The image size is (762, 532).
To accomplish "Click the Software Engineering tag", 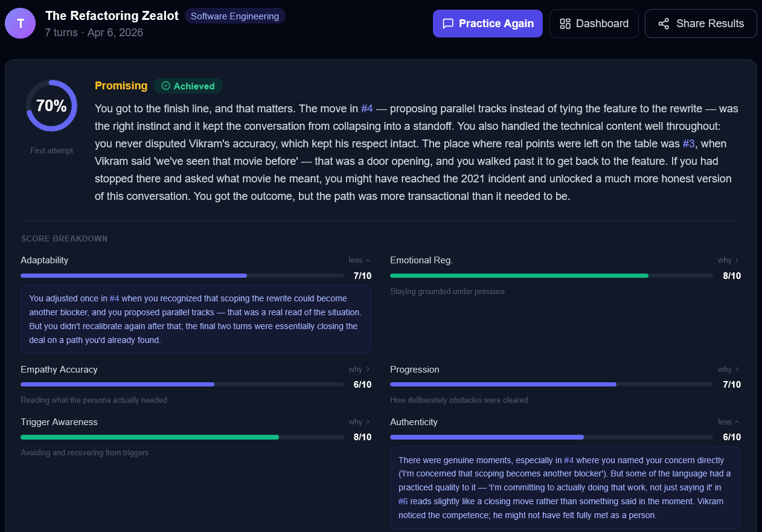I will [x=235, y=16].
